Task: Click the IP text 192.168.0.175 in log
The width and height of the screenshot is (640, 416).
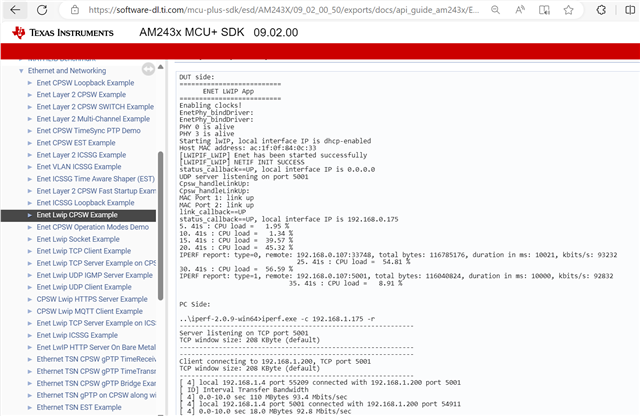Action: tap(373, 219)
